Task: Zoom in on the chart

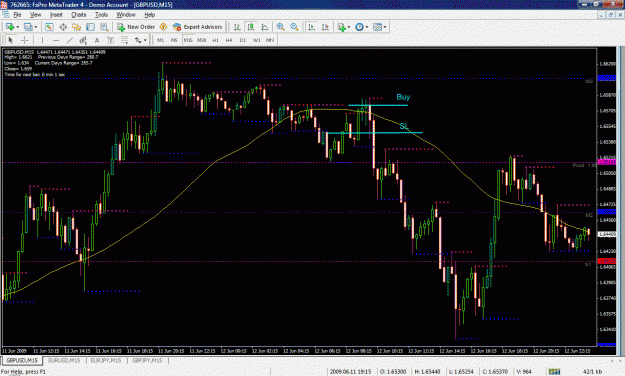Action: coord(281,27)
